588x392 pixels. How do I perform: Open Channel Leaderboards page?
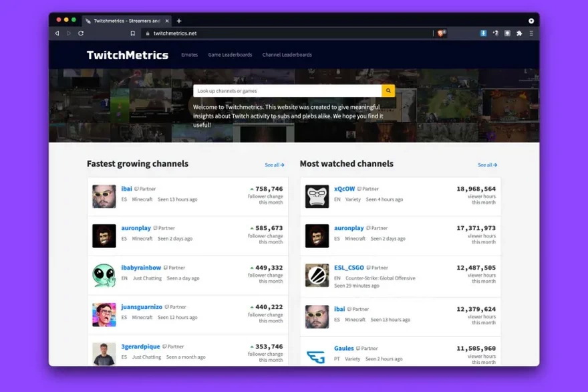click(x=287, y=55)
